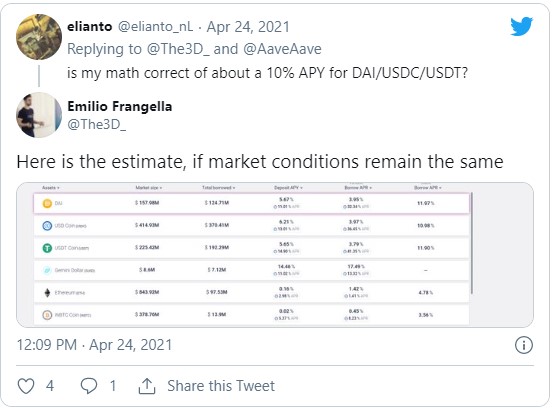The width and height of the screenshot is (552, 408).
Task: Open the embedded table screenshot image
Action: (x=275, y=255)
